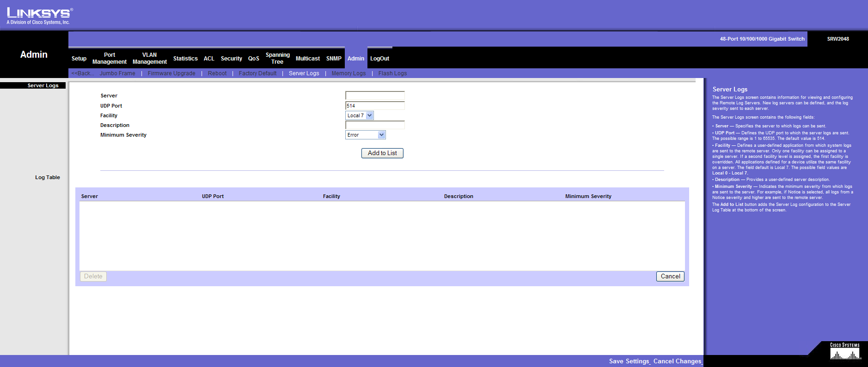Open the Facility dropdown showing Local 7
Viewport: 868px width, 367px height.
pos(359,115)
